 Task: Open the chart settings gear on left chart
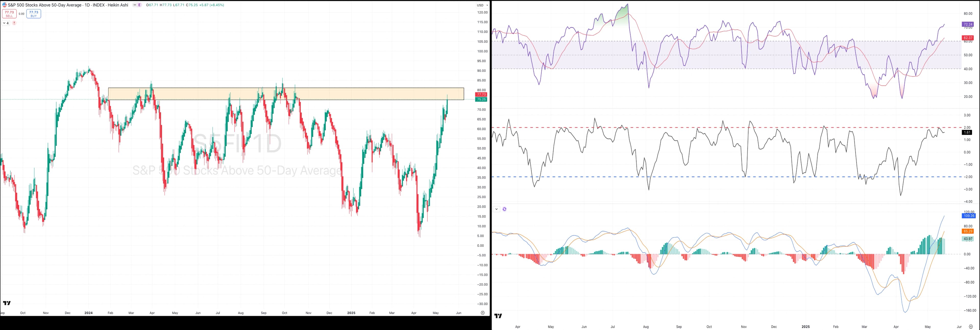(482, 313)
